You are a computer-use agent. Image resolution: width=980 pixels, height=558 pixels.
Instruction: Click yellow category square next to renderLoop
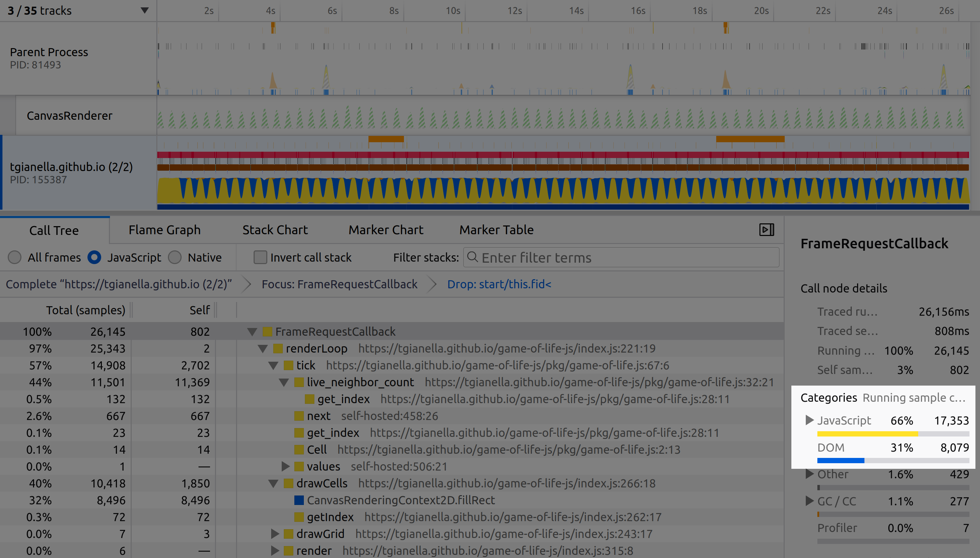coord(278,348)
